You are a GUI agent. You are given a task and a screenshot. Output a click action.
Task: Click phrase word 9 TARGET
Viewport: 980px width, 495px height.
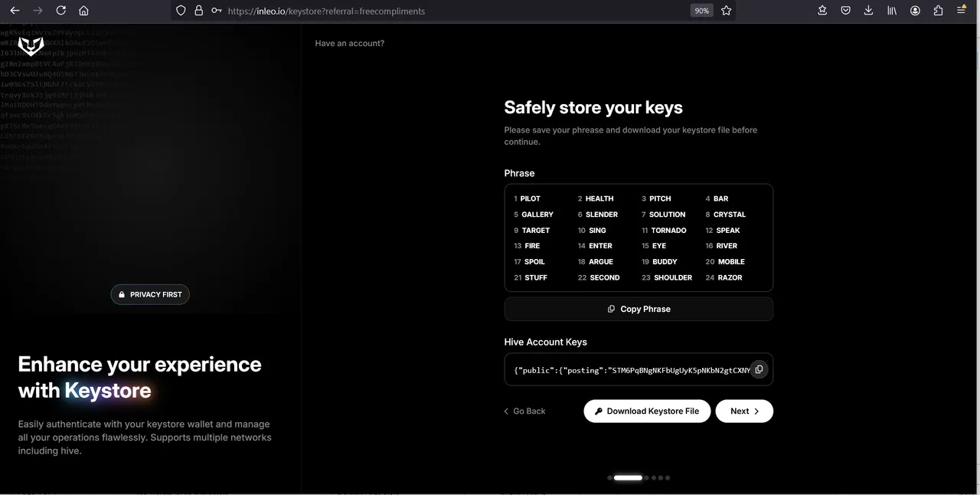tap(532, 231)
